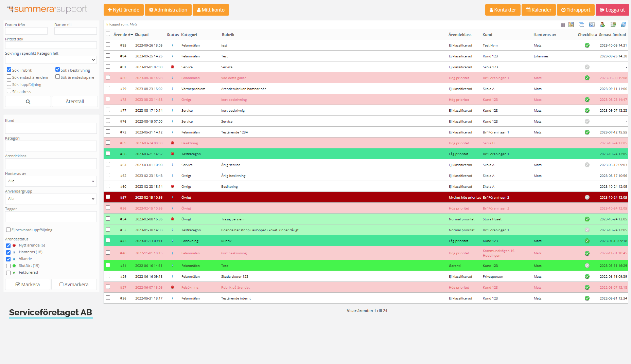631x364 pixels.
Task: Click the 'Fritext sök' input field
Action: [51, 45]
